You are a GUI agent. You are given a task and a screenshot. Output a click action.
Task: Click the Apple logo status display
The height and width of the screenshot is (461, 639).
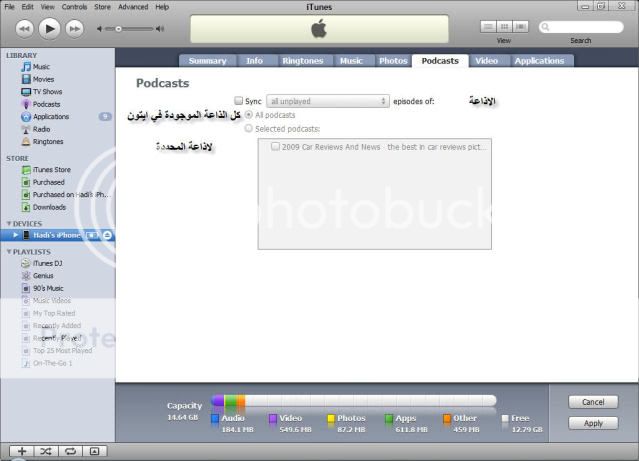pos(319,29)
